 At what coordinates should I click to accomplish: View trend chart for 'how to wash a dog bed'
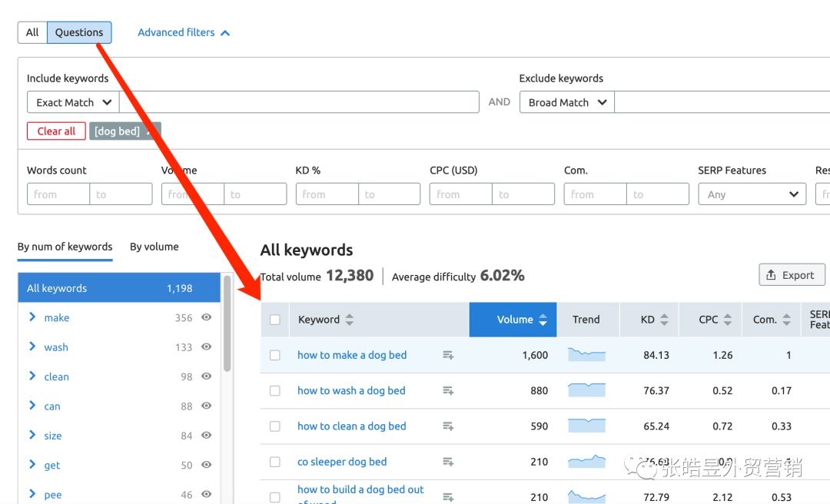click(586, 390)
